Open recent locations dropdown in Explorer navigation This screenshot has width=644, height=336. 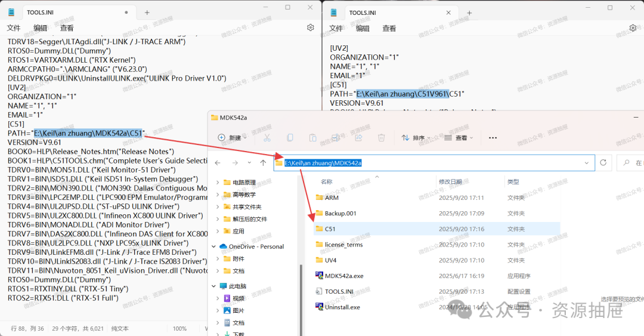point(249,163)
